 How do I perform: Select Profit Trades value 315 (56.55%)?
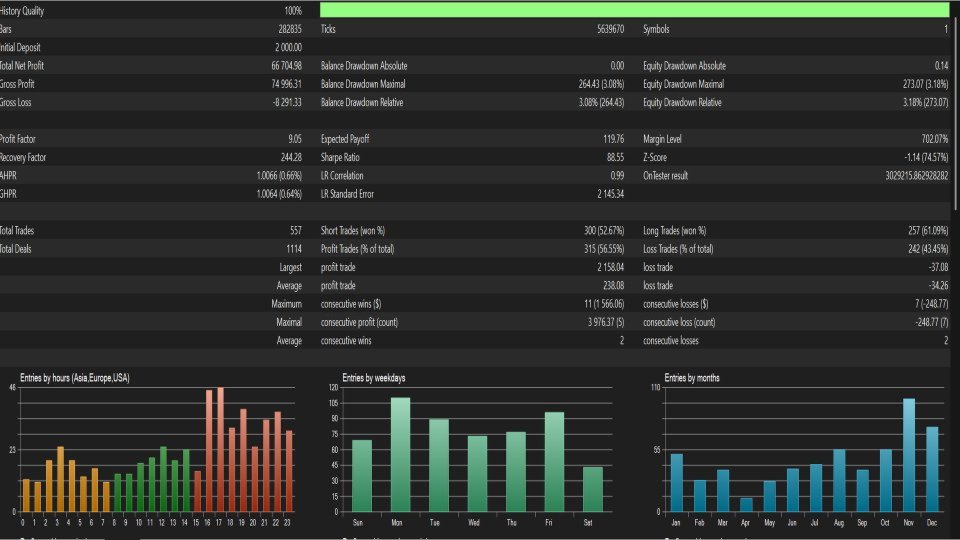(604, 249)
